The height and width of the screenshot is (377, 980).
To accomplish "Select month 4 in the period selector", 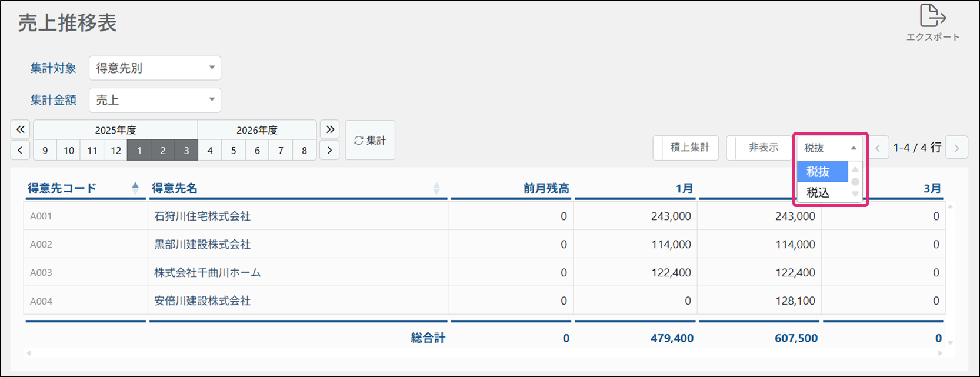I will (210, 151).
